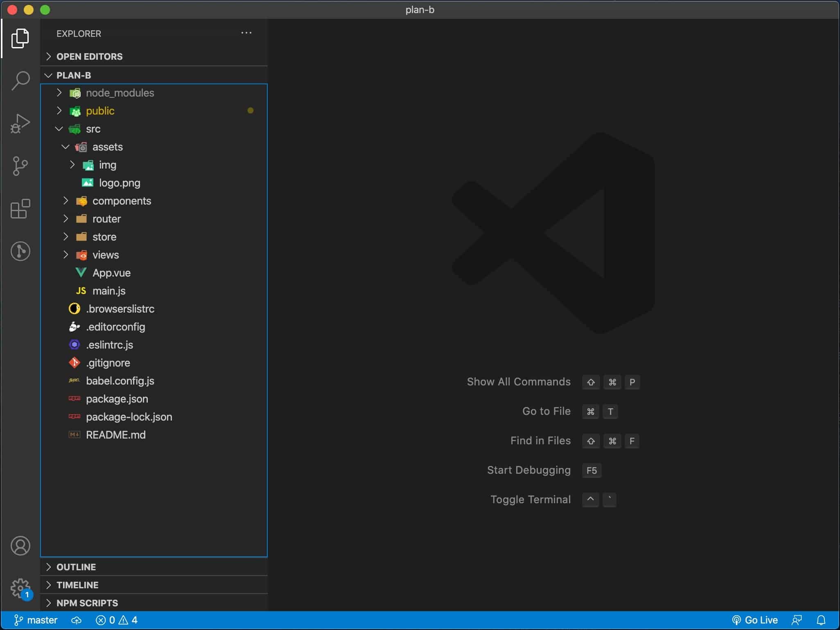840x630 pixels.
Task: Open the Run and Debug view
Action: (20, 124)
